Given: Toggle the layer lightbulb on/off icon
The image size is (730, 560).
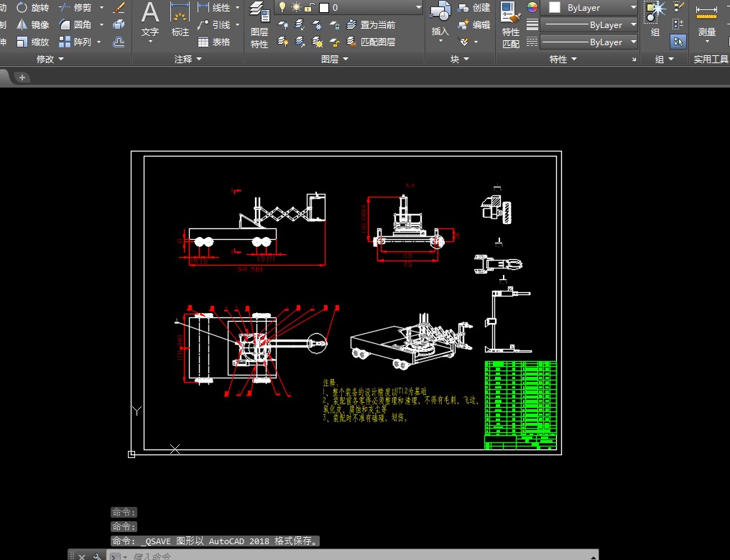Looking at the screenshot, I should pyautogui.click(x=282, y=7).
